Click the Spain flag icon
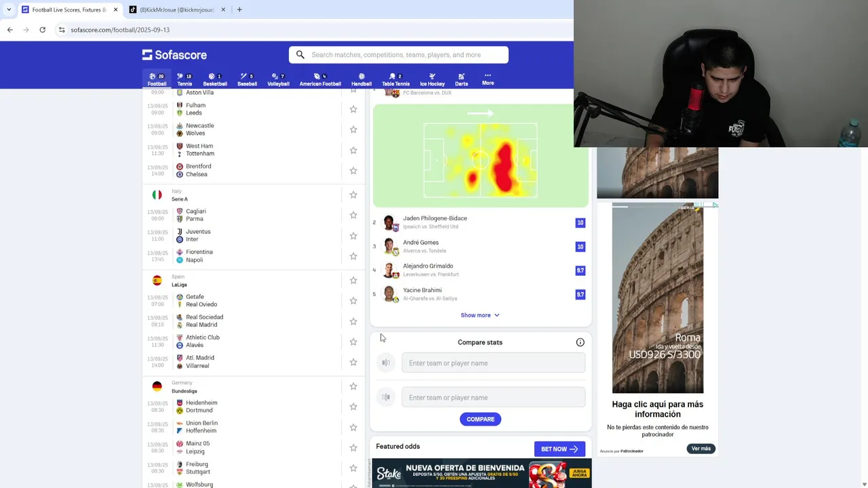The width and height of the screenshot is (868, 488). [157, 280]
